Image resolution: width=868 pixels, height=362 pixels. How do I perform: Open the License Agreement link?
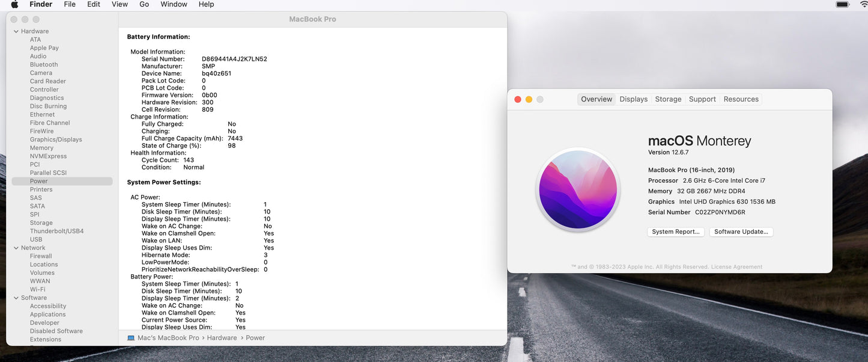[736, 267]
